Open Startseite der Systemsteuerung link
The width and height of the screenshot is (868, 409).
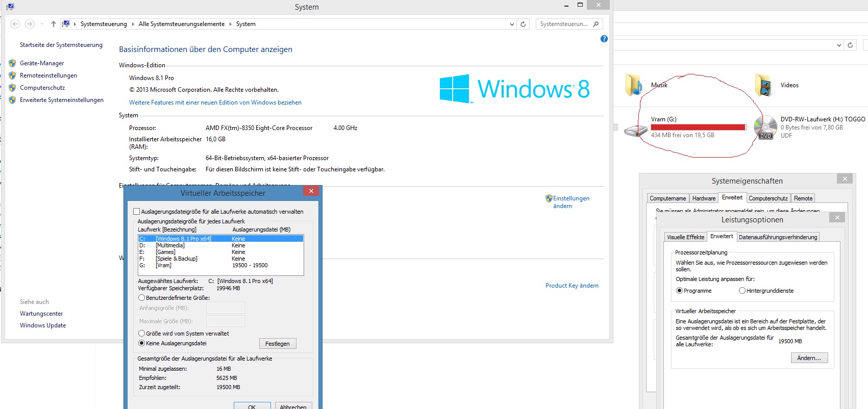coord(61,45)
